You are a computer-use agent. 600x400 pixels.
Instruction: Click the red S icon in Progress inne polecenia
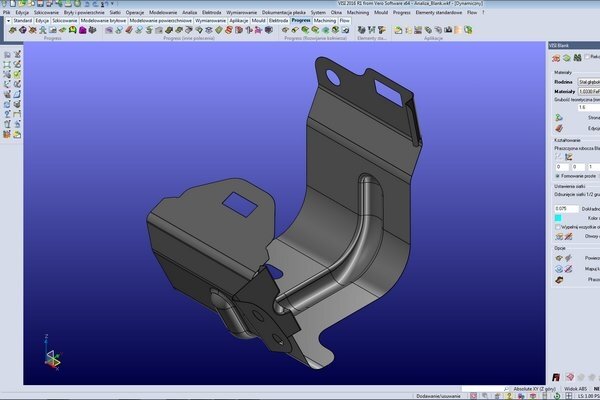229,30
